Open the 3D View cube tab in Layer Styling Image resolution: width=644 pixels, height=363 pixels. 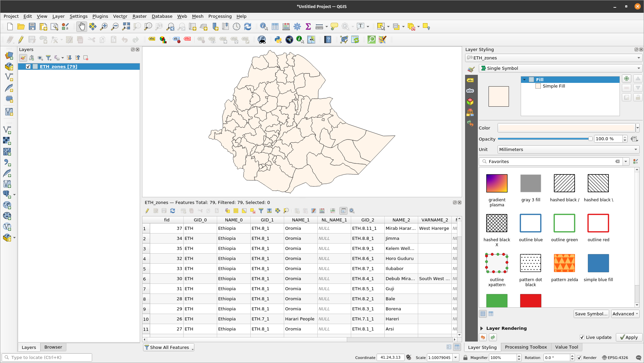point(470,101)
